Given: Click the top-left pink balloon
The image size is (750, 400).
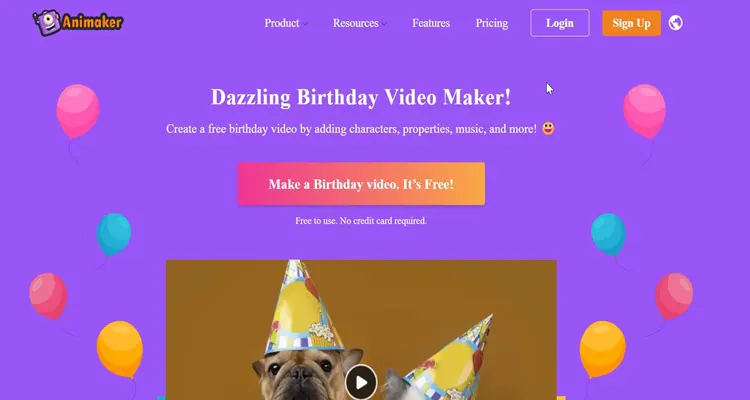Looking at the screenshot, I should tap(78, 111).
